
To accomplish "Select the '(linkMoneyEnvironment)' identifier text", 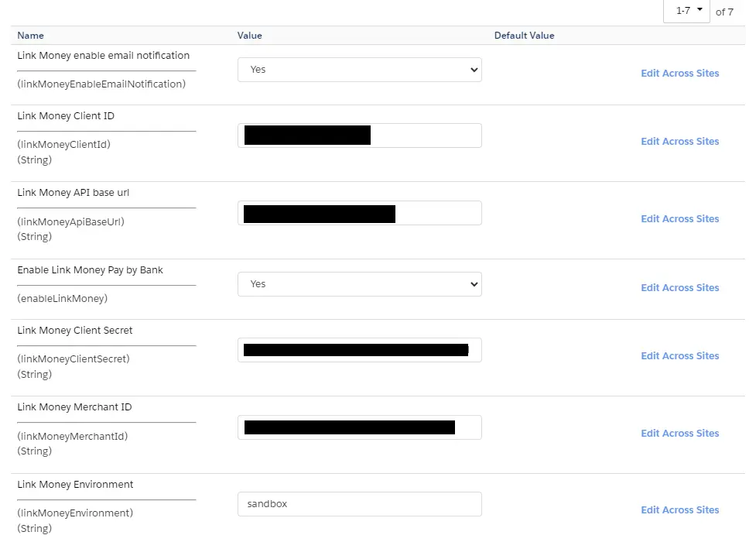I will coord(75,513).
